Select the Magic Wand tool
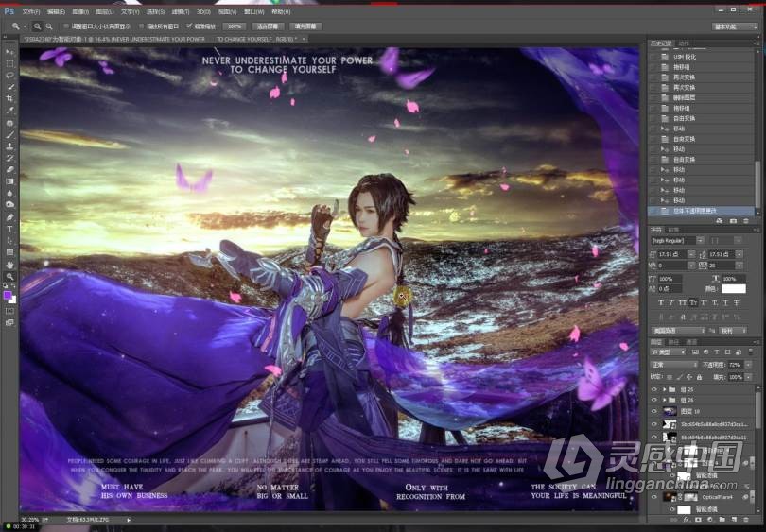 9,87
